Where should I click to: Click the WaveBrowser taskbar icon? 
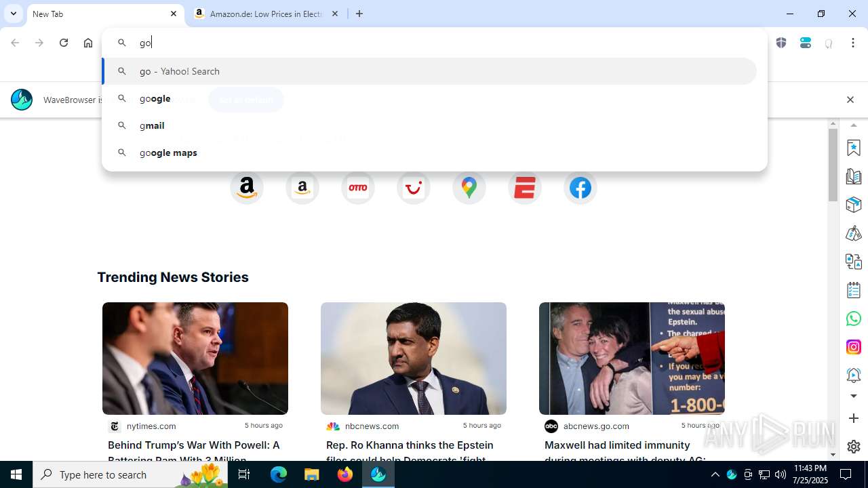click(378, 474)
